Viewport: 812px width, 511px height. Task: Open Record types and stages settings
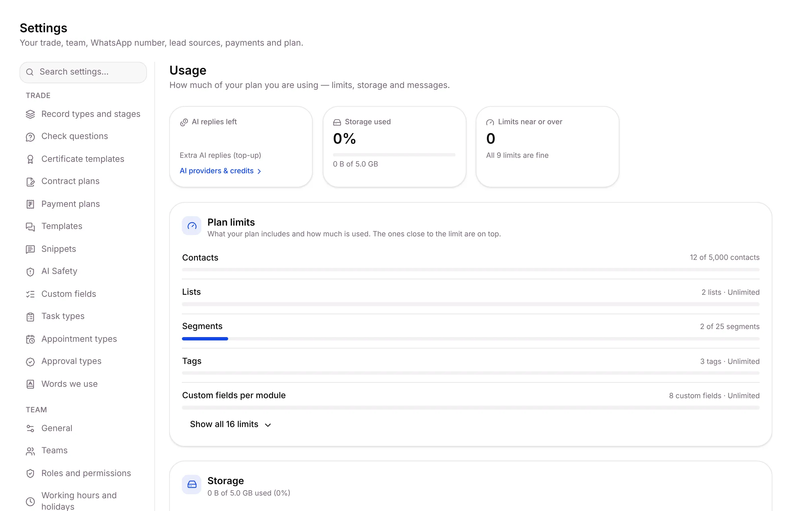point(83,114)
